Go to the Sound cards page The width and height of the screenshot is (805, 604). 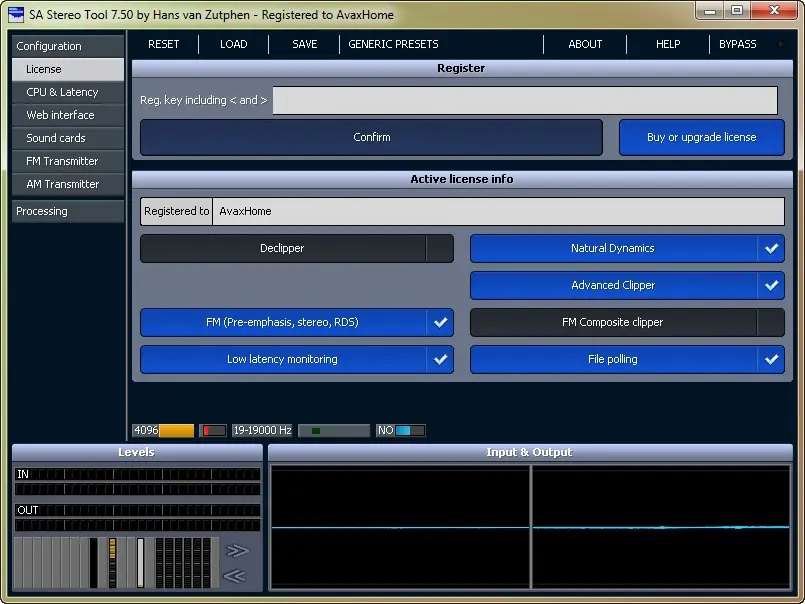[68, 138]
